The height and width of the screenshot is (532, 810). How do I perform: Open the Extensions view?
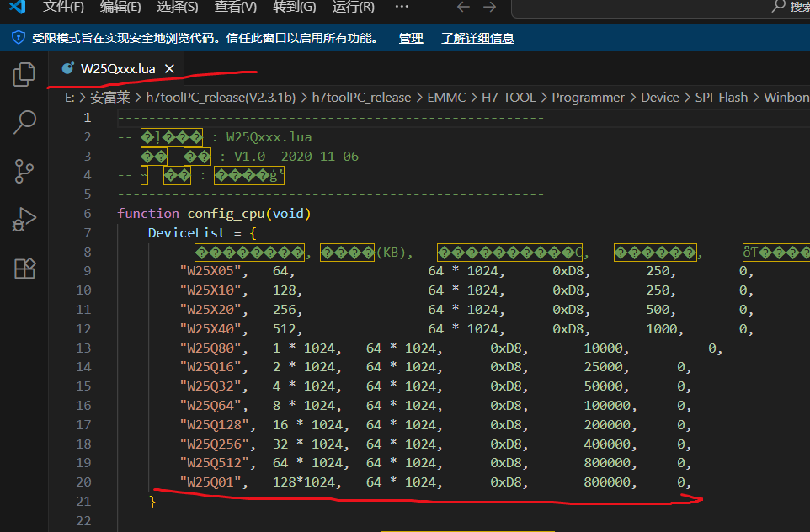coord(24,269)
